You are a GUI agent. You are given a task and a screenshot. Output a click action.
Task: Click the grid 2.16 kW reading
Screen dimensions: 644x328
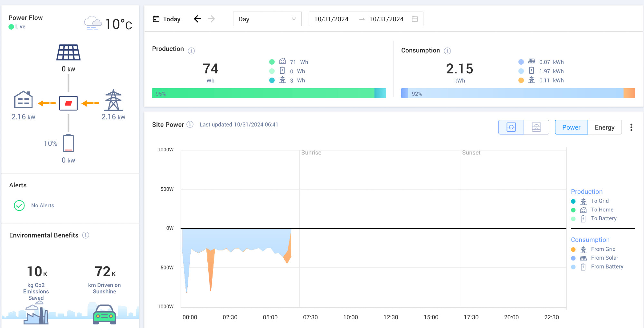tap(113, 117)
